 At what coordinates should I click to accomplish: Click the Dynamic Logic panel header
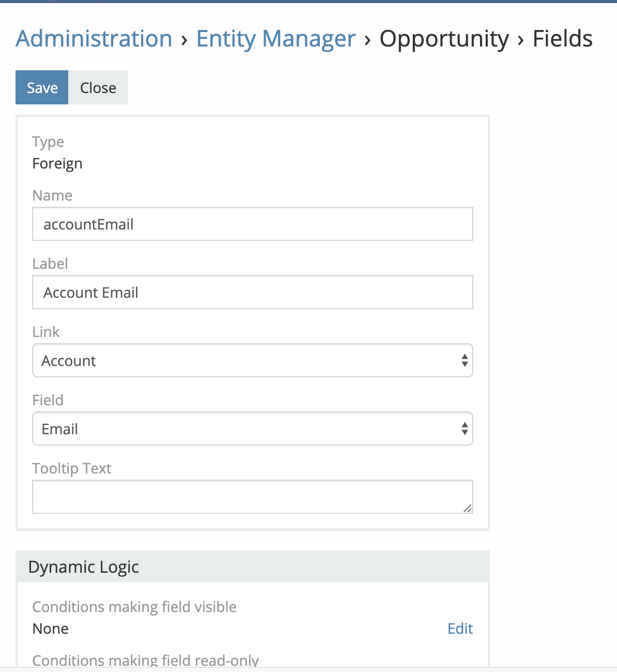(x=252, y=567)
